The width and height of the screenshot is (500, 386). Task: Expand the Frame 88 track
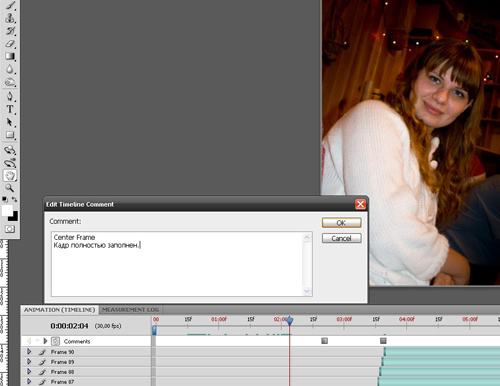[29, 371]
